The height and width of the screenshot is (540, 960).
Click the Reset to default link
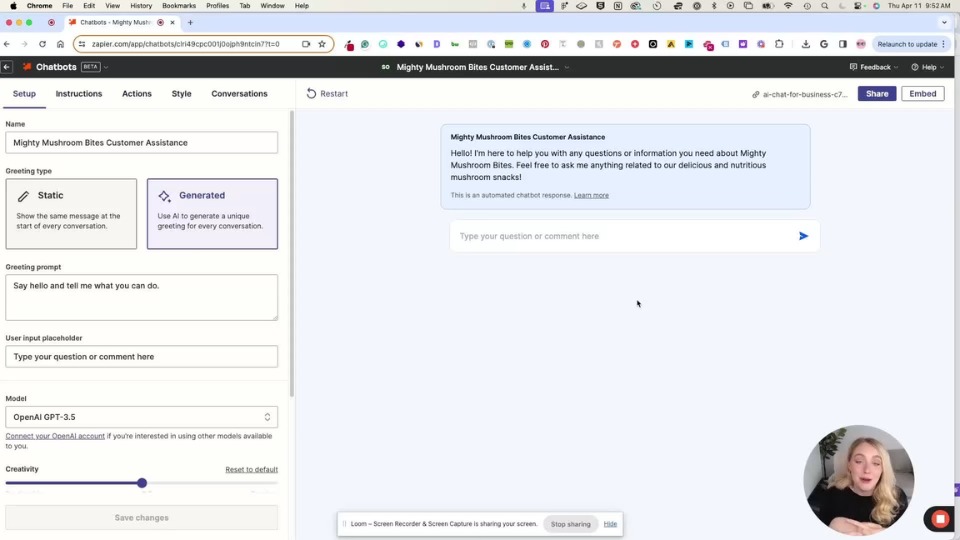pyautogui.click(x=252, y=470)
